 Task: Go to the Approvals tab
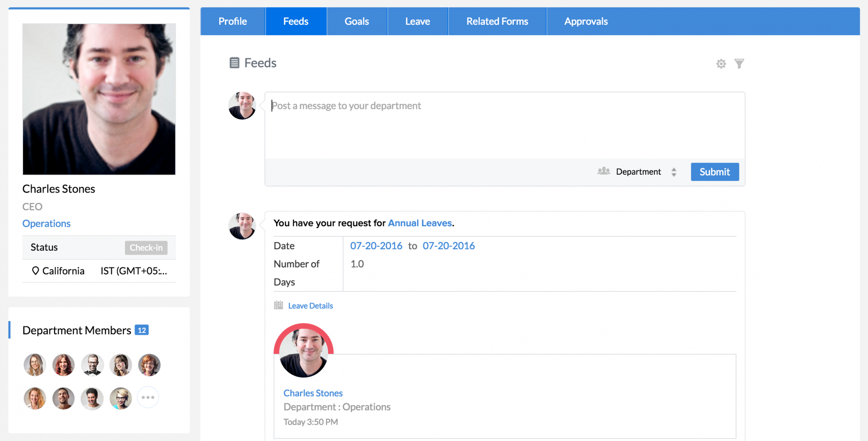point(585,21)
